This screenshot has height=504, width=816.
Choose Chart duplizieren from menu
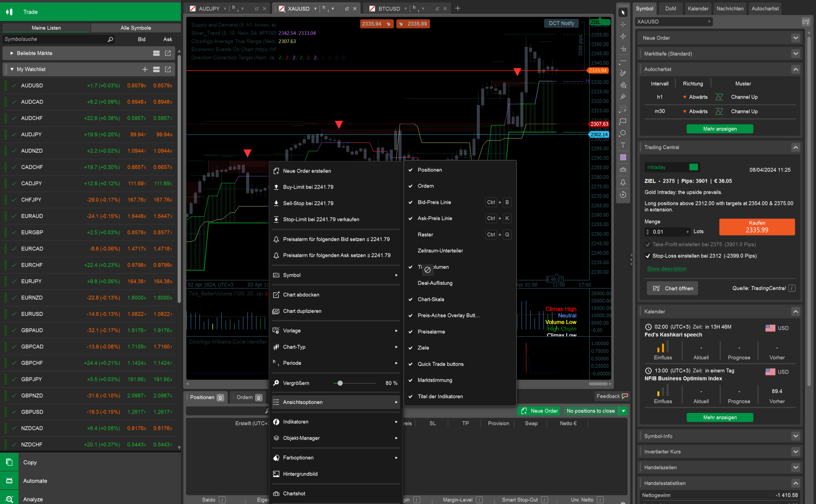point(336,311)
